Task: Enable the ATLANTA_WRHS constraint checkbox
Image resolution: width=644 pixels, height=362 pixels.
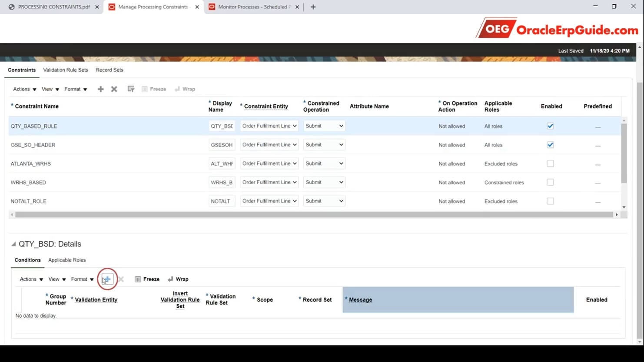Action: (x=550, y=163)
